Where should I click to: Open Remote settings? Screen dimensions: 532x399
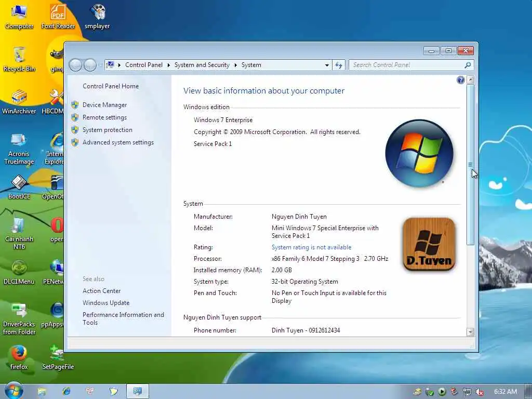pyautogui.click(x=104, y=117)
